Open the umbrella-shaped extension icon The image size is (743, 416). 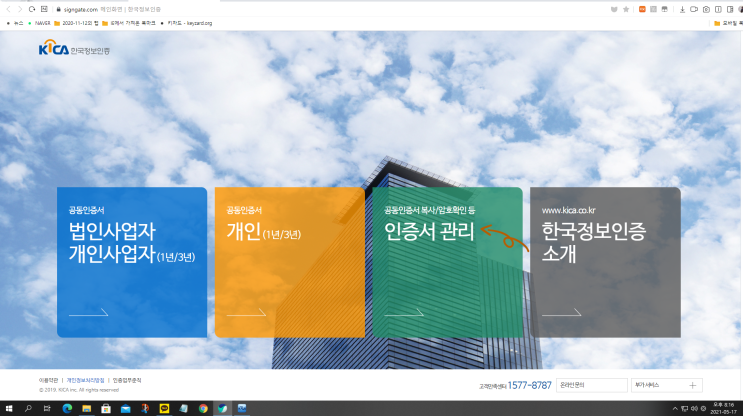[665, 9]
